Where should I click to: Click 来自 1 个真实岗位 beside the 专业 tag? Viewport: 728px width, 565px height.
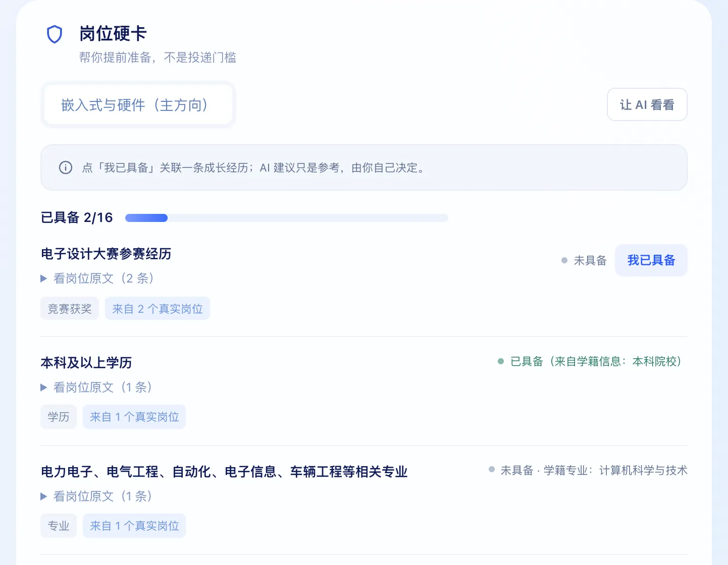[x=134, y=526]
